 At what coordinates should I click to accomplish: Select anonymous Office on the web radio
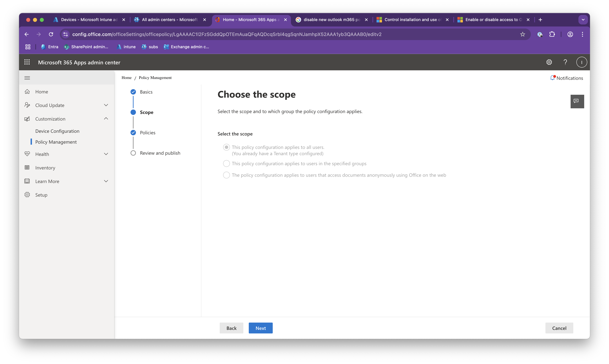tap(226, 175)
